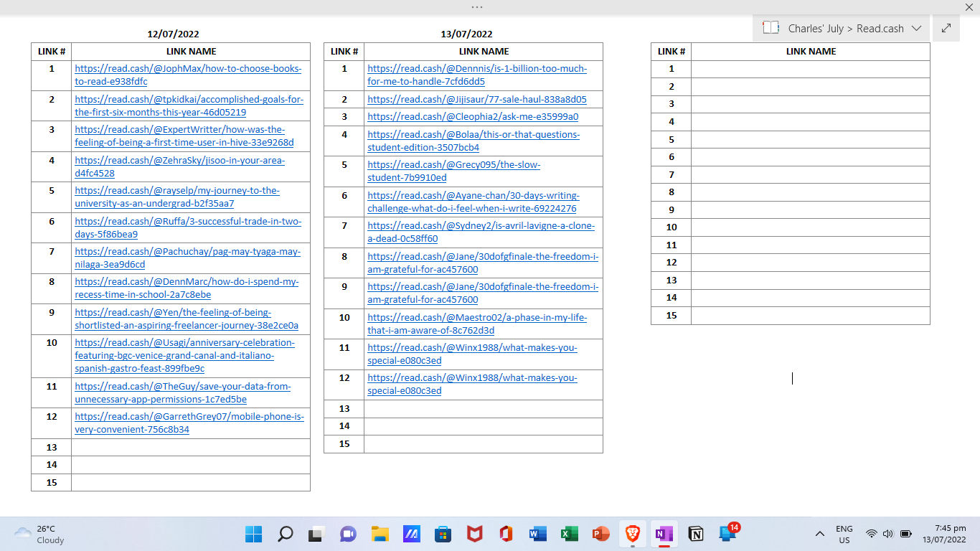Open the Ruffa 3-successful-trade link
This screenshot has width=980, height=551.
(188, 227)
